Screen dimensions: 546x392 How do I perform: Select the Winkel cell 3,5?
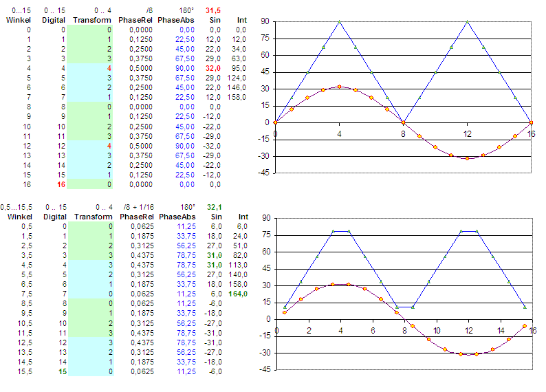point(27,255)
